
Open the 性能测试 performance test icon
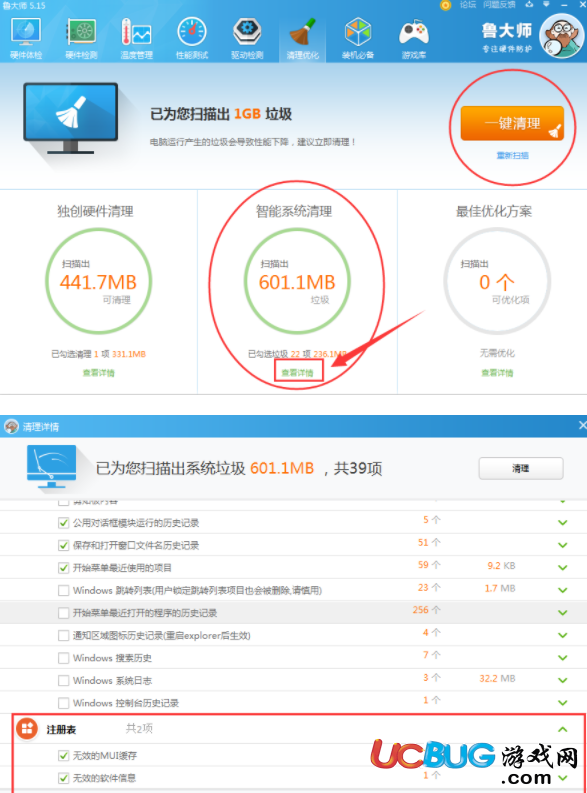coord(192,38)
